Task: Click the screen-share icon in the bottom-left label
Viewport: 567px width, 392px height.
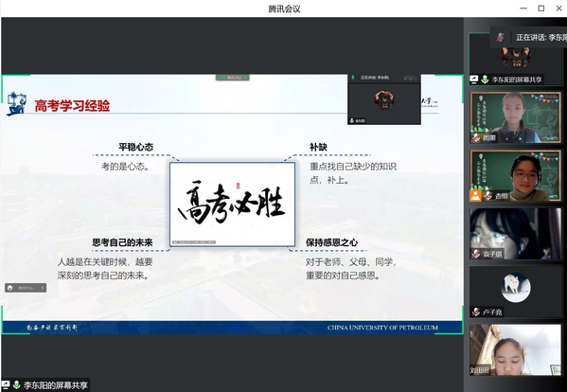Action: [x=6, y=384]
